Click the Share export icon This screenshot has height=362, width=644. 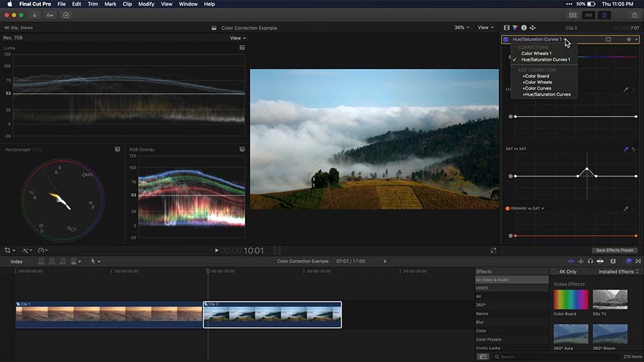635,15
